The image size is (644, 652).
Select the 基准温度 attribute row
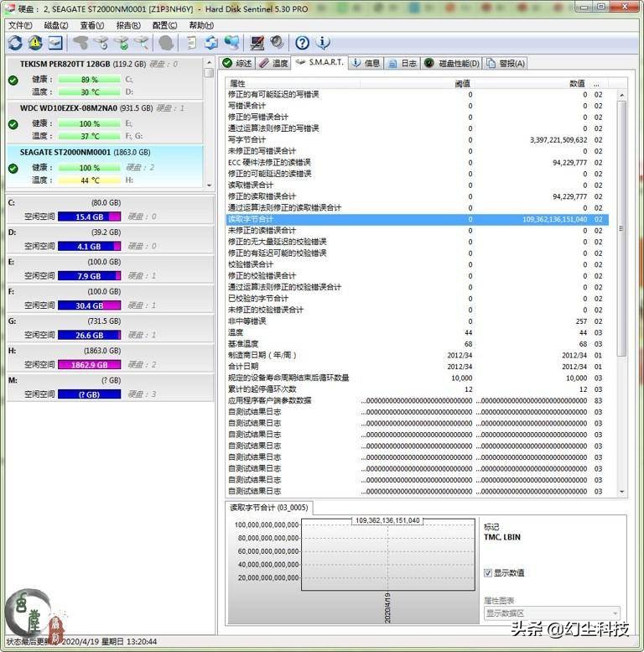[x=418, y=344]
